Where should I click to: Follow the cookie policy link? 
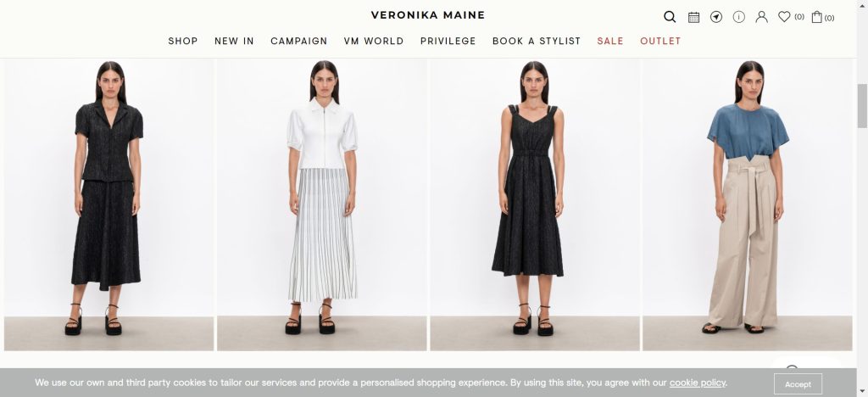tap(697, 383)
